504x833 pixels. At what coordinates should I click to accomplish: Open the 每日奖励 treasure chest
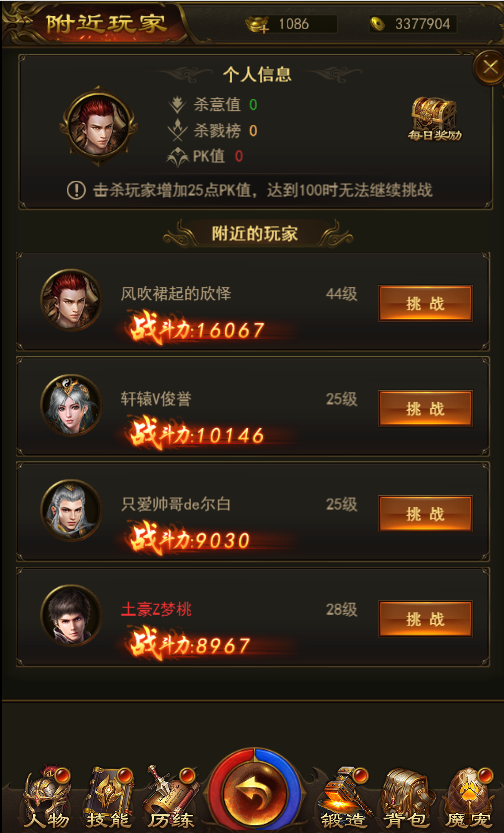point(434,118)
